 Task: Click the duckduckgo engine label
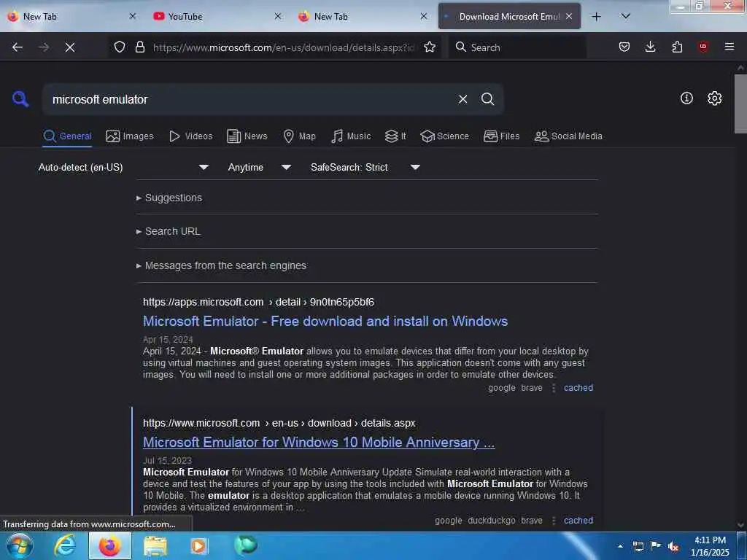click(491, 521)
